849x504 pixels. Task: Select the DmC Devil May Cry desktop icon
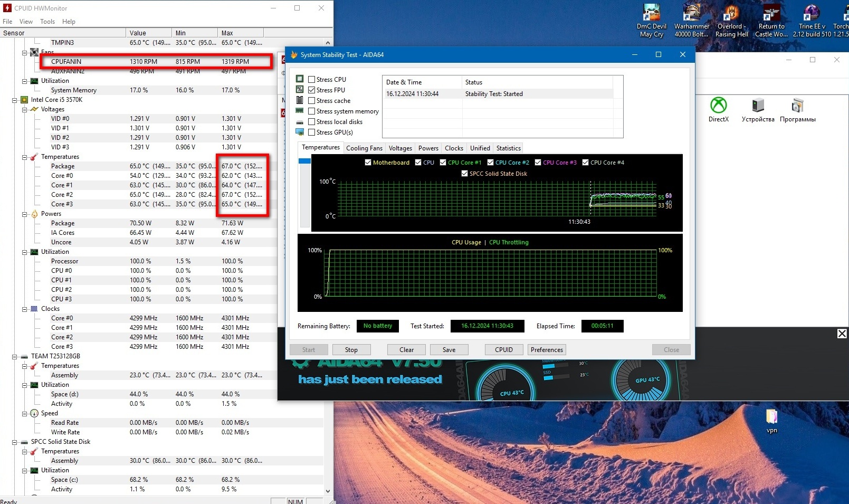(x=652, y=21)
